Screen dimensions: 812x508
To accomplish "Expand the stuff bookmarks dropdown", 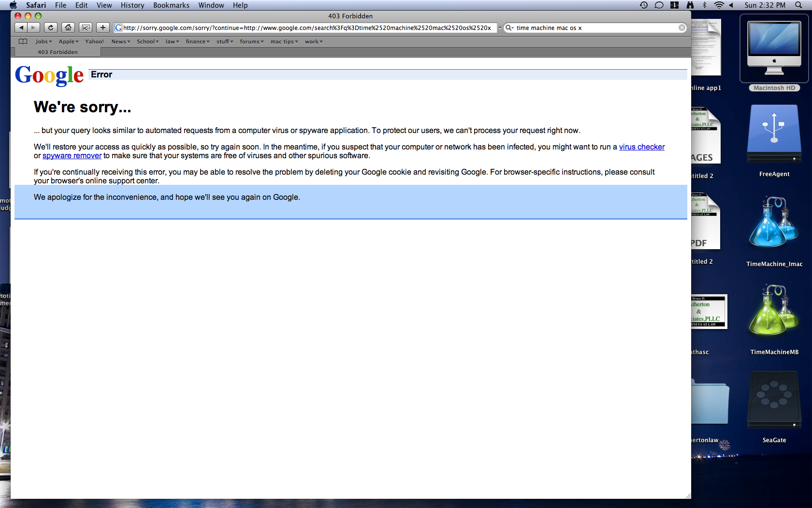I will [x=225, y=42].
